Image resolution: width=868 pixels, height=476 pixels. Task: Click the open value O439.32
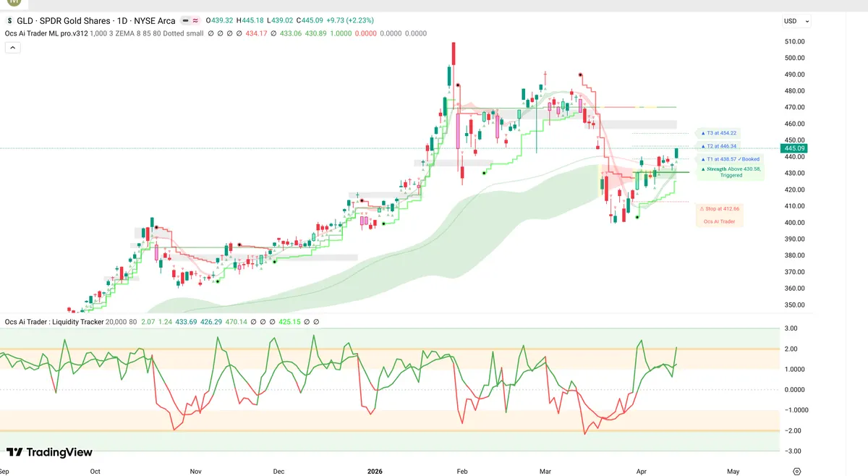point(221,21)
